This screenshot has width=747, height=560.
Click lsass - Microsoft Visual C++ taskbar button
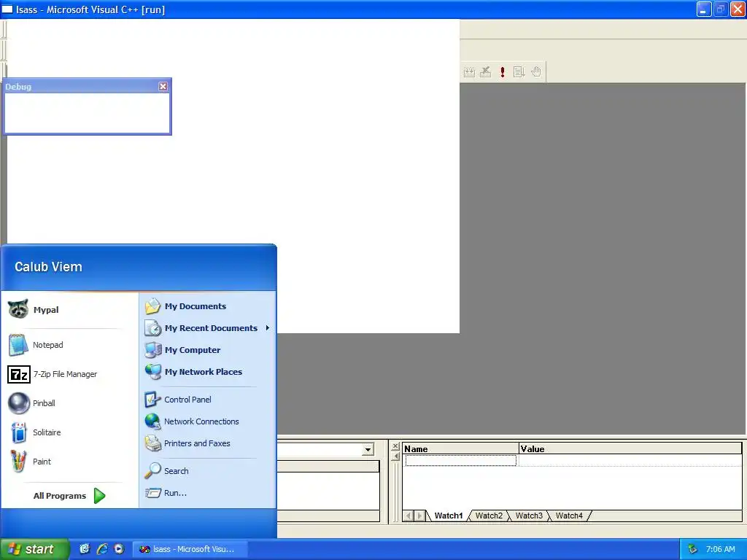[x=190, y=549]
